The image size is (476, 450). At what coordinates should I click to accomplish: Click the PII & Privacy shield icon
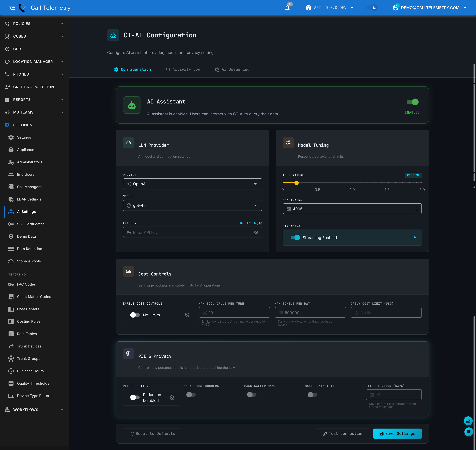[x=128, y=354]
